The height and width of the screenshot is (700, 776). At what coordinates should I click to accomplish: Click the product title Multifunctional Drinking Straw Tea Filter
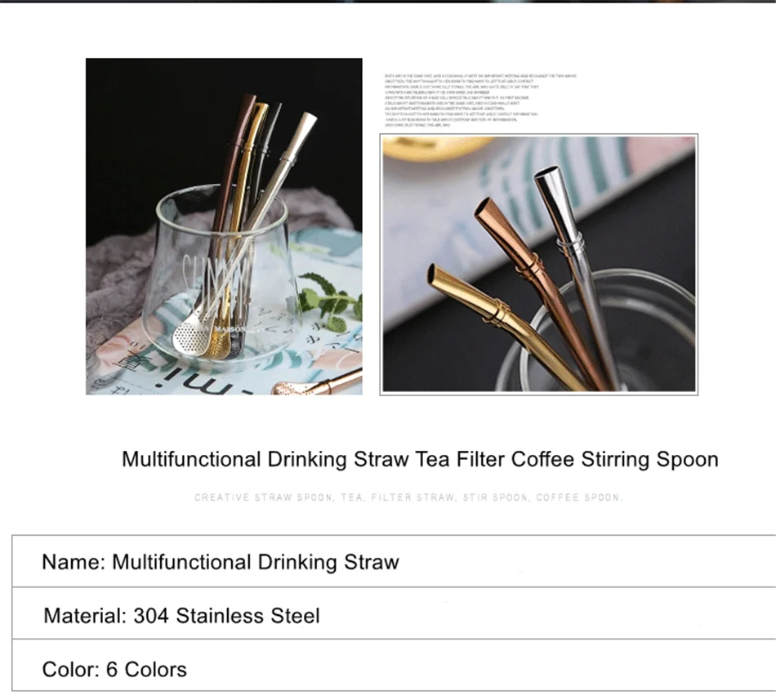point(420,459)
